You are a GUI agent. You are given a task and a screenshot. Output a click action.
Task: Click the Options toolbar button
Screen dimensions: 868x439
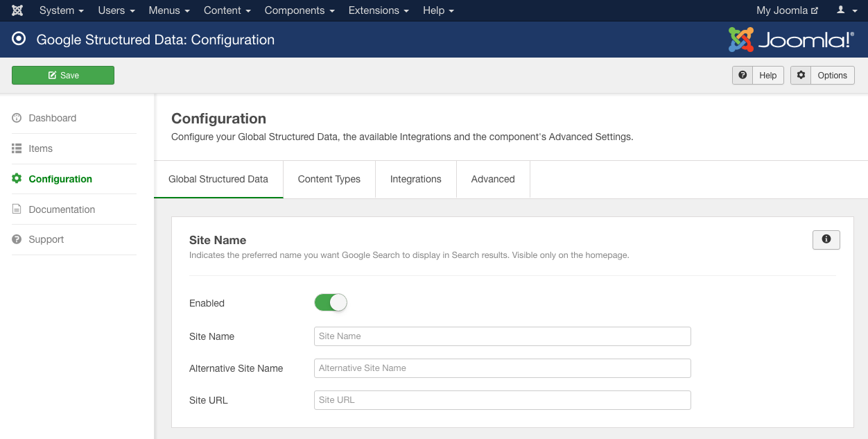[822, 75]
